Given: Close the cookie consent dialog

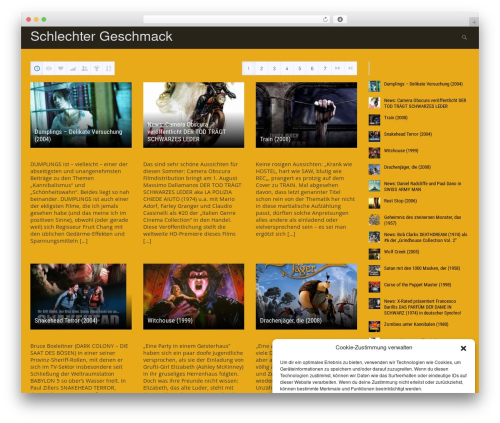Looking at the screenshot, I should (463, 348).
